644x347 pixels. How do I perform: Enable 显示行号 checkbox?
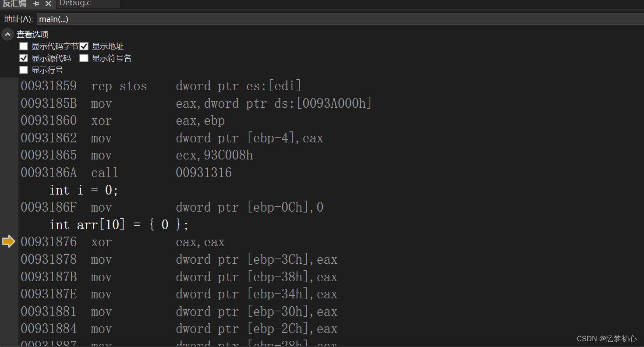click(x=24, y=70)
